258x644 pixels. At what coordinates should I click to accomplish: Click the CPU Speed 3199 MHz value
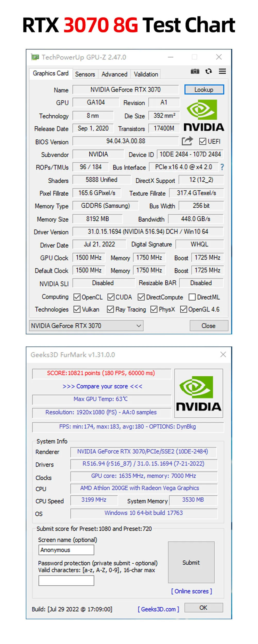pyautogui.click(x=94, y=500)
